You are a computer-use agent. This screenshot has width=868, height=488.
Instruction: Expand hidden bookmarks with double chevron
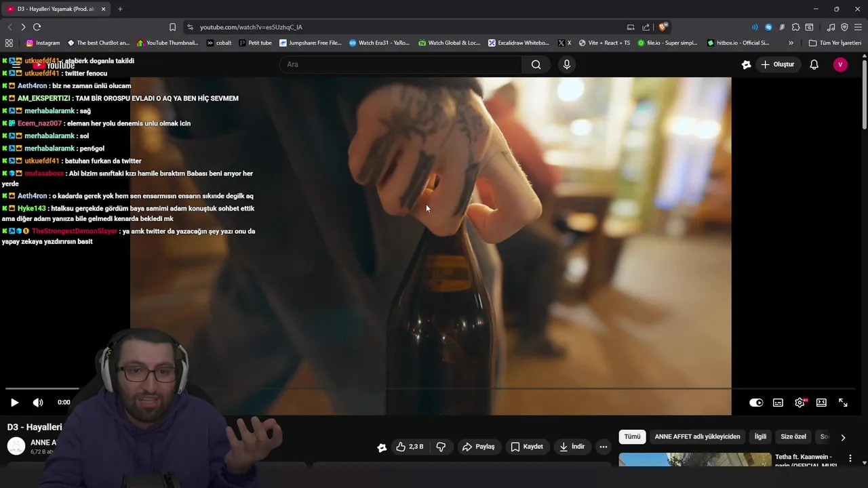click(791, 43)
